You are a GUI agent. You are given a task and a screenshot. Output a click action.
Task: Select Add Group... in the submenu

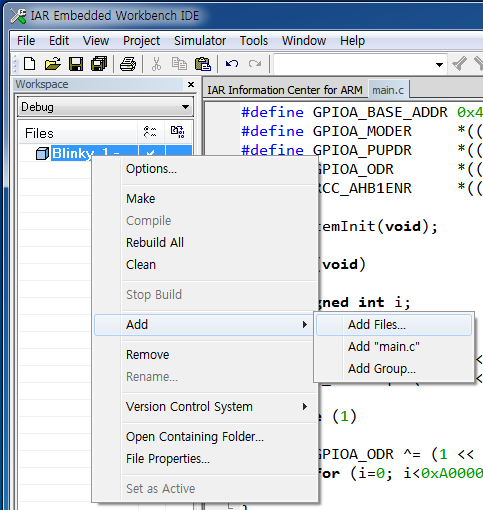pyautogui.click(x=394, y=369)
